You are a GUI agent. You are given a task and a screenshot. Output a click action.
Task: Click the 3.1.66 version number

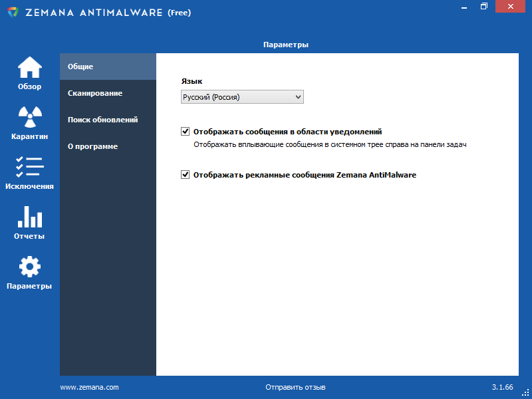(503, 387)
